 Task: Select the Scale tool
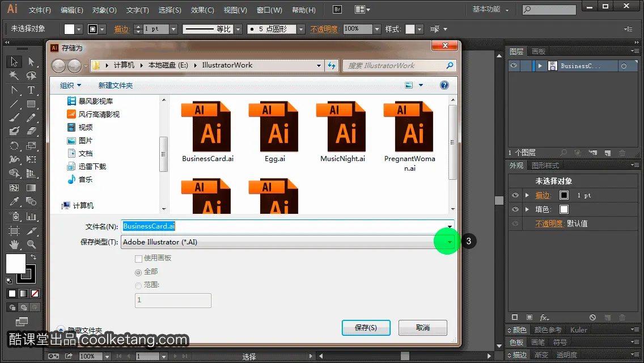pyautogui.click(x=31, y=146)
